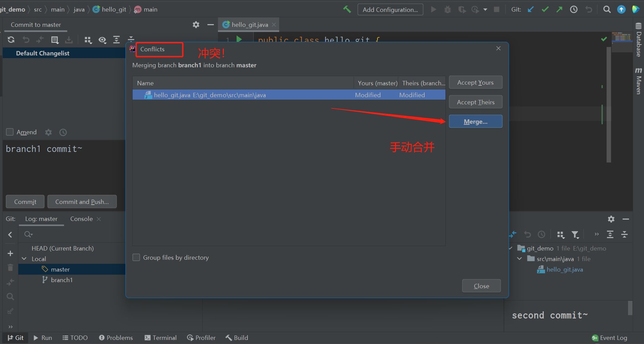The height and width of the screenshot is (344, 644).
Task: Collapse the git_demo root node
Action: [x=510, y=248]
